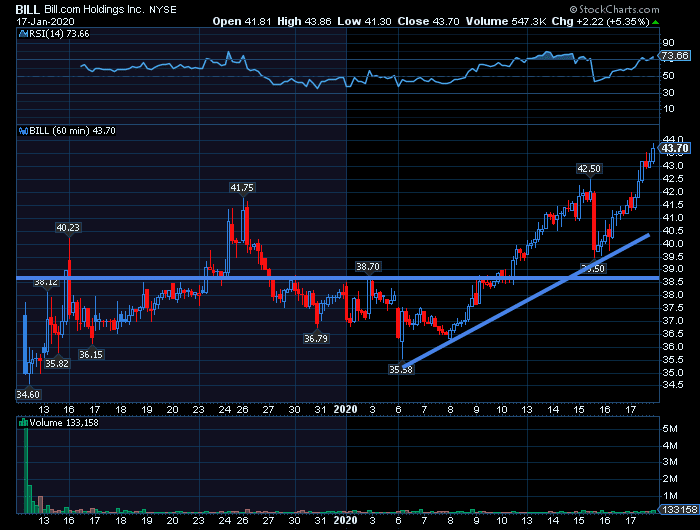This screenshot has width=700, height=530.
Task: Click the RSI(14) 73.66 legend text
Action: [x=59, y=34]
